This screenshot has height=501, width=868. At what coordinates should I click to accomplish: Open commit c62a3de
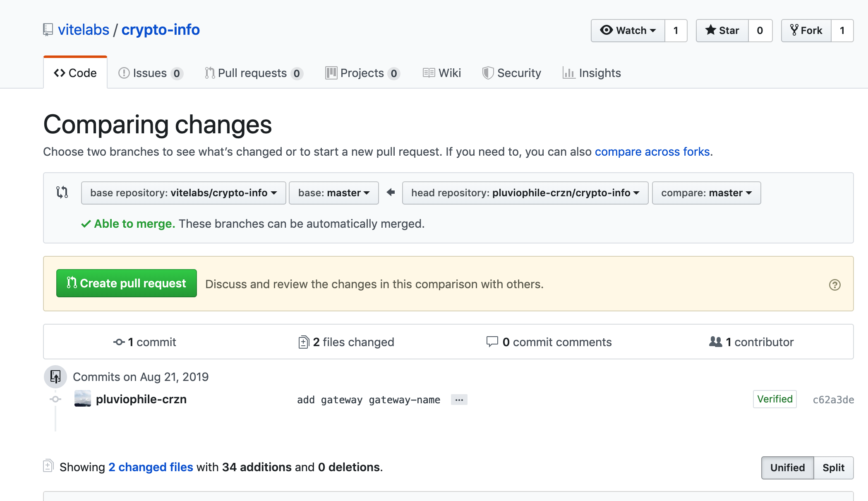pyautogui.click(x=833, y=400)
